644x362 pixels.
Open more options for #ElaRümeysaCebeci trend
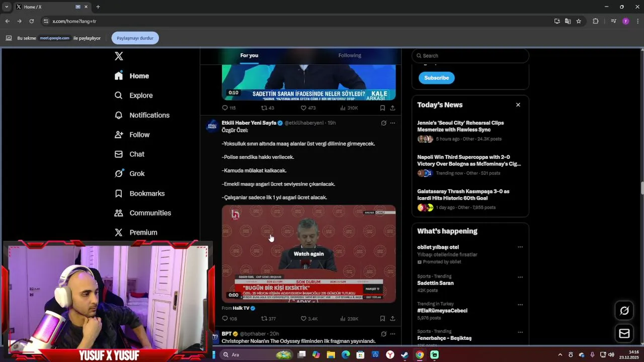point(520,305)
